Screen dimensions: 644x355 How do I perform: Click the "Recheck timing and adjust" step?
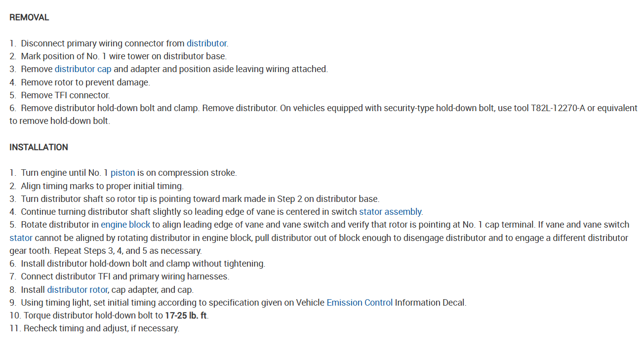point(101,328)
